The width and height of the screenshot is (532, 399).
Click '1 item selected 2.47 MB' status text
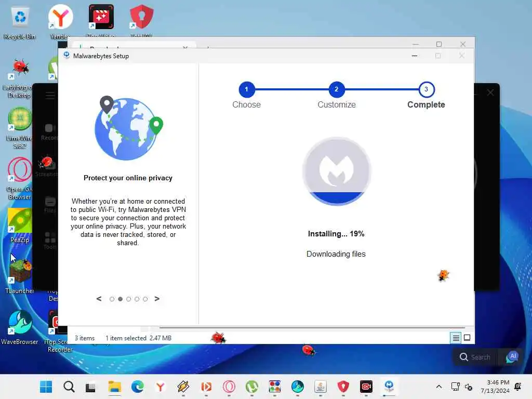pos(138,338)
